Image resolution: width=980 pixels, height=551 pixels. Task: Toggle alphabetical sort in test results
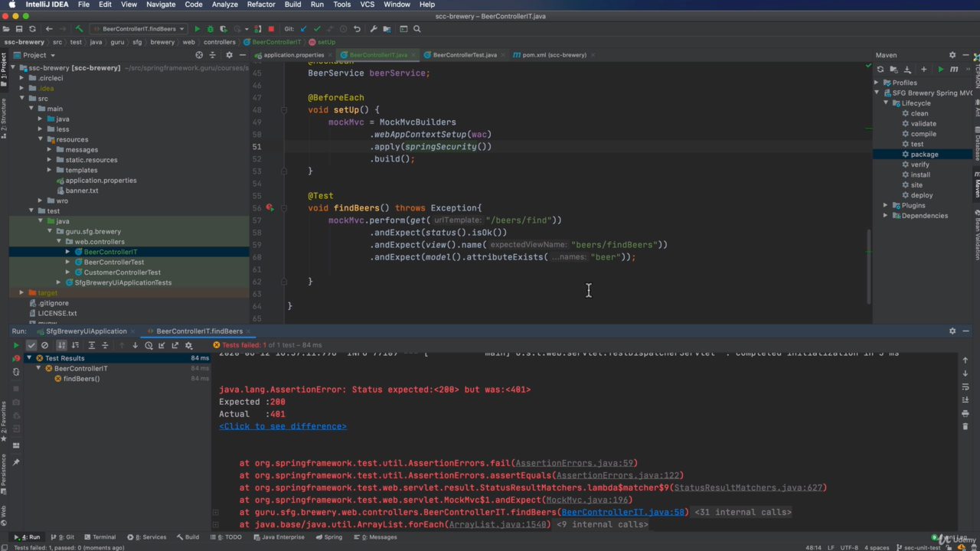[62, 345]
